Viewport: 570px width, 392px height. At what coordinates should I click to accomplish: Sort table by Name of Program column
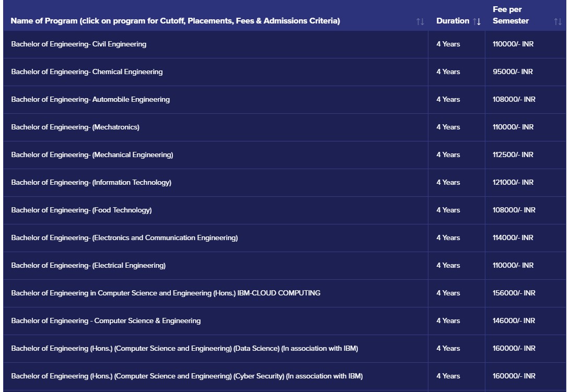coord(420,21)
